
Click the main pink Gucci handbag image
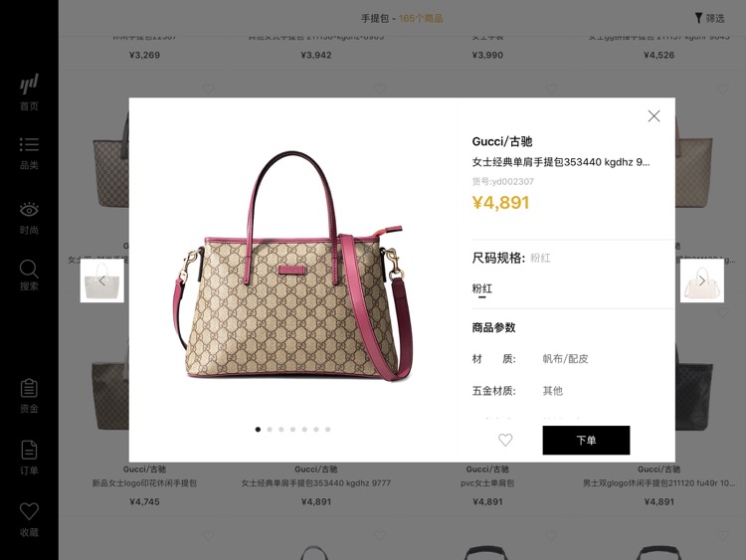click(292, 267)
